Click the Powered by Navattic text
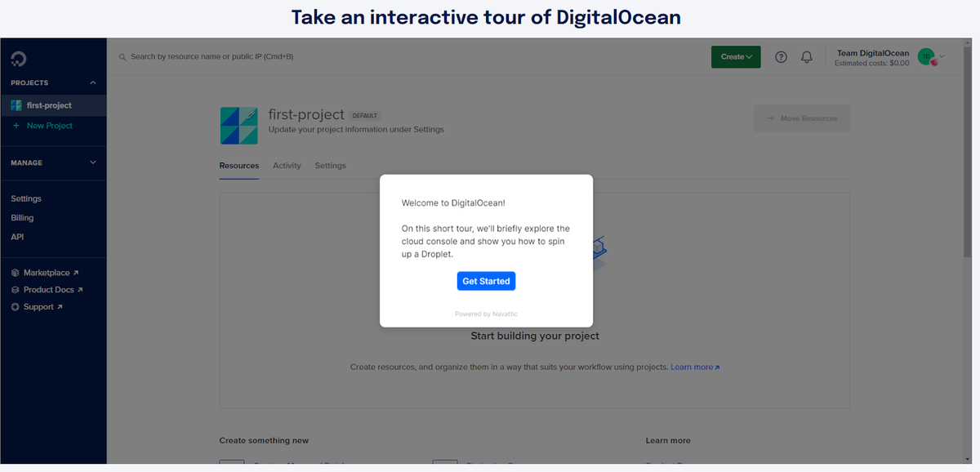This screenshot has height=472, width=980. point(486,314)
